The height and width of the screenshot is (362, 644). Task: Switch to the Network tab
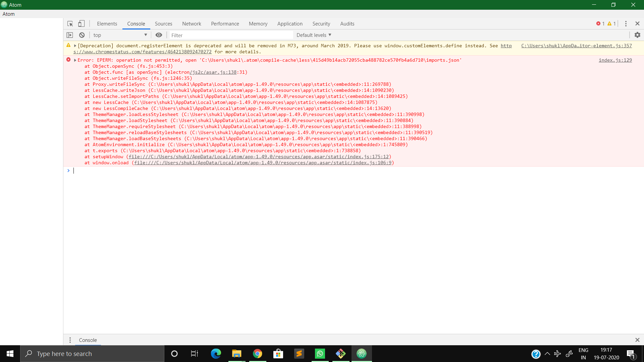[x=192, y=23]
